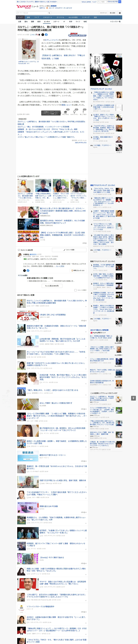Open the スポニチアネックス source link under the article
Screen dimensions: 138x644
pos(81,143)
